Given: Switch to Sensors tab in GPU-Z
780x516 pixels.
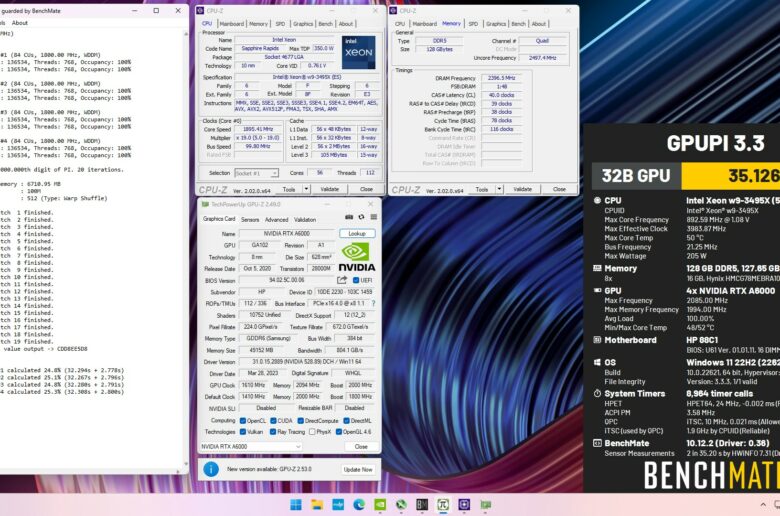Looking at the screenshot, I should 250,219.
